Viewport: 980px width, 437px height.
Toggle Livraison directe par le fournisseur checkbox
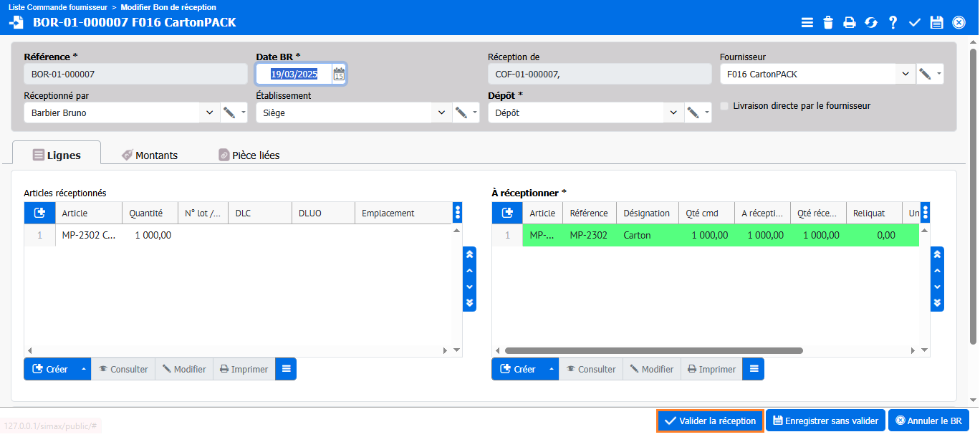(724, 106)
